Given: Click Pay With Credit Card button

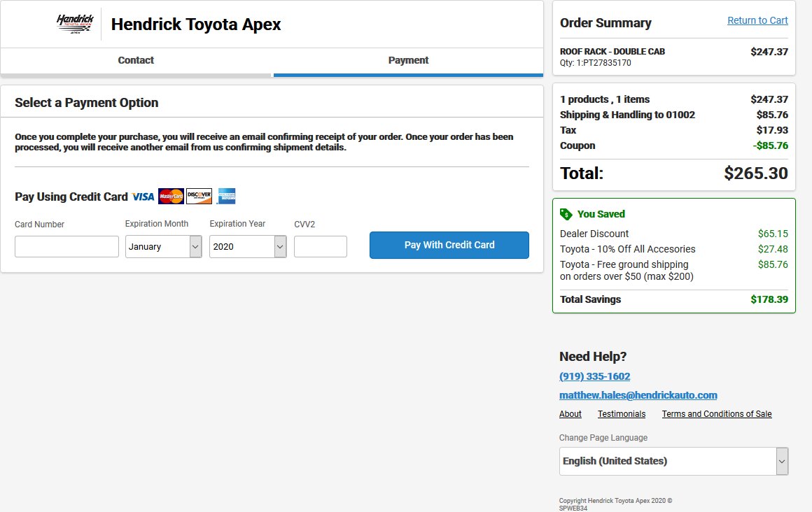Looking at the screenshot, I should [x=449, y=245].
